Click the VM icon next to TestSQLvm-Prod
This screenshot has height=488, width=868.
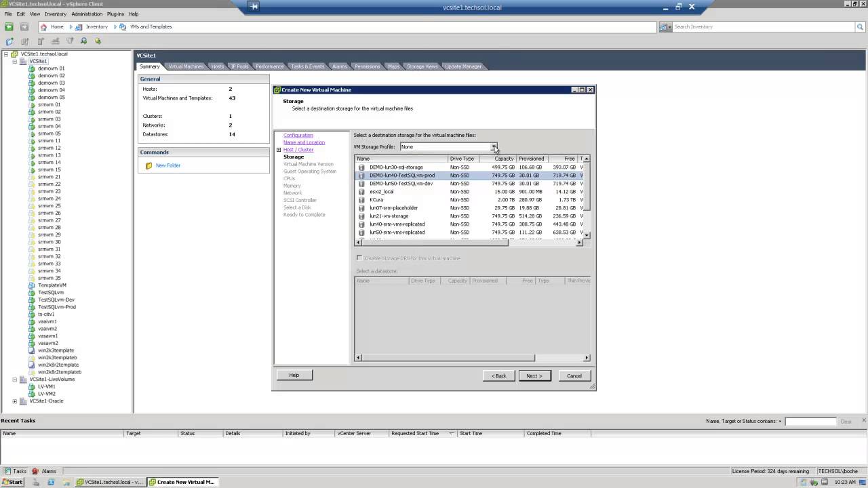point(32,307)
